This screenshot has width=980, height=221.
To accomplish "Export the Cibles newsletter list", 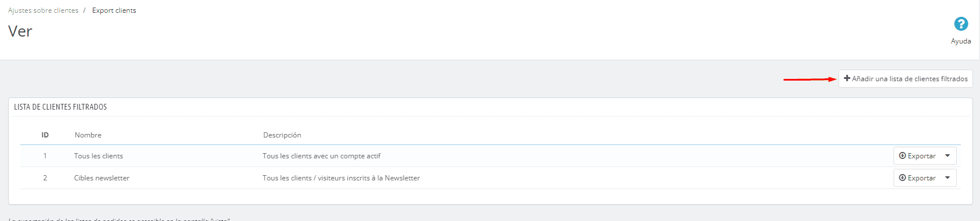I will click(x=917, y=177).
